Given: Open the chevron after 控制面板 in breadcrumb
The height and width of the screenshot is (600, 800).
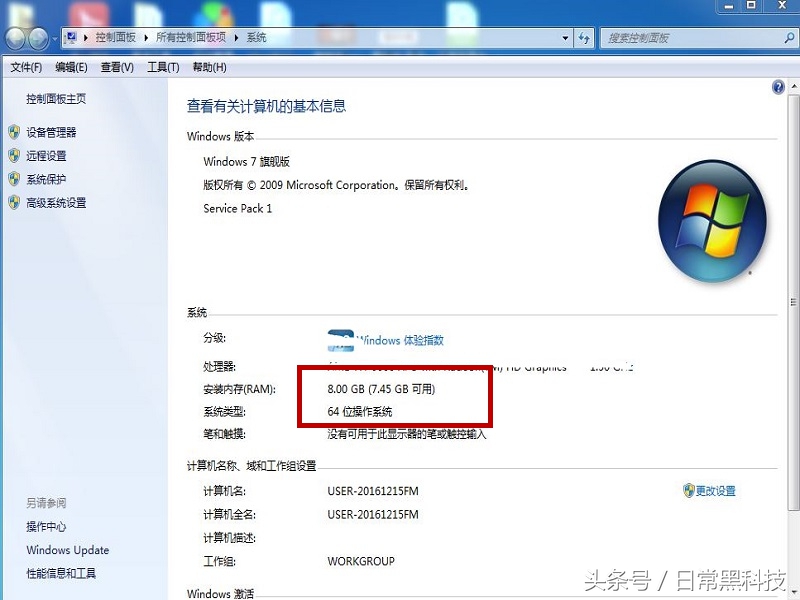Looking at the screenshot, I should pos(144,38).
